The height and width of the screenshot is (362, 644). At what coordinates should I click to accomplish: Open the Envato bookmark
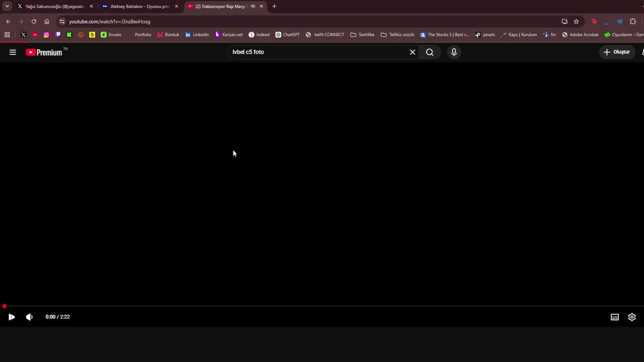[x=111, y=35]
